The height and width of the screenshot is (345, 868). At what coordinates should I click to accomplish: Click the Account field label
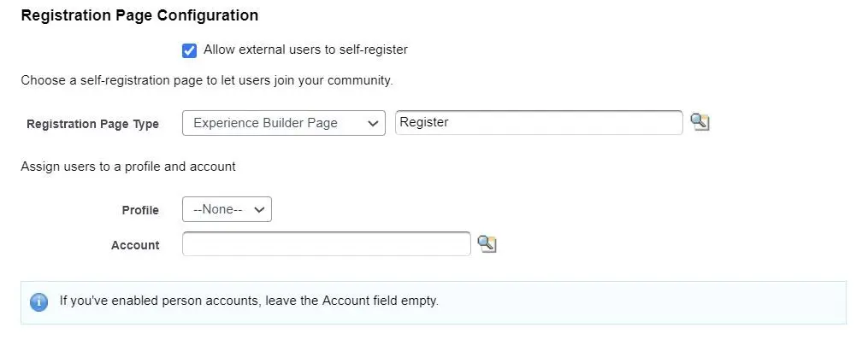pyautogui.click(x=135, y=245)
